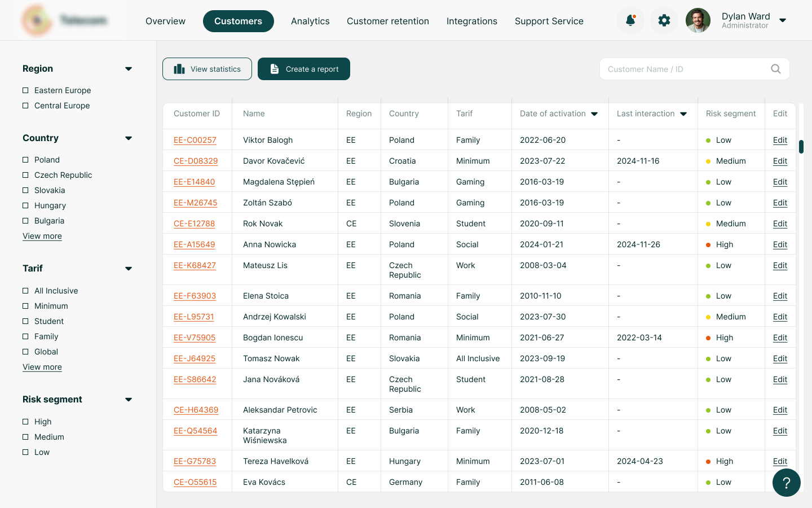Go to the Customer retention tab

387,21
